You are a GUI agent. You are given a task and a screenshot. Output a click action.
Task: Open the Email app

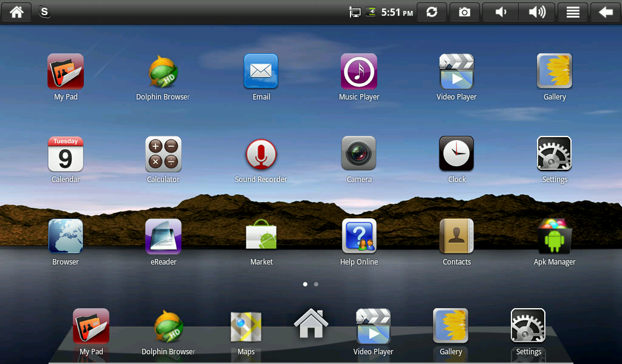point(261,72)
